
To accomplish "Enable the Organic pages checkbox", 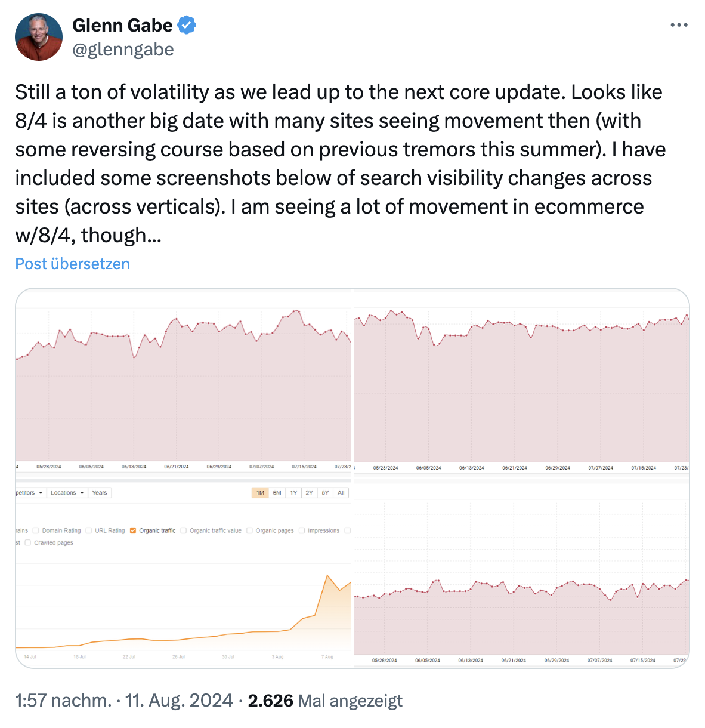I will click(249, 530).
